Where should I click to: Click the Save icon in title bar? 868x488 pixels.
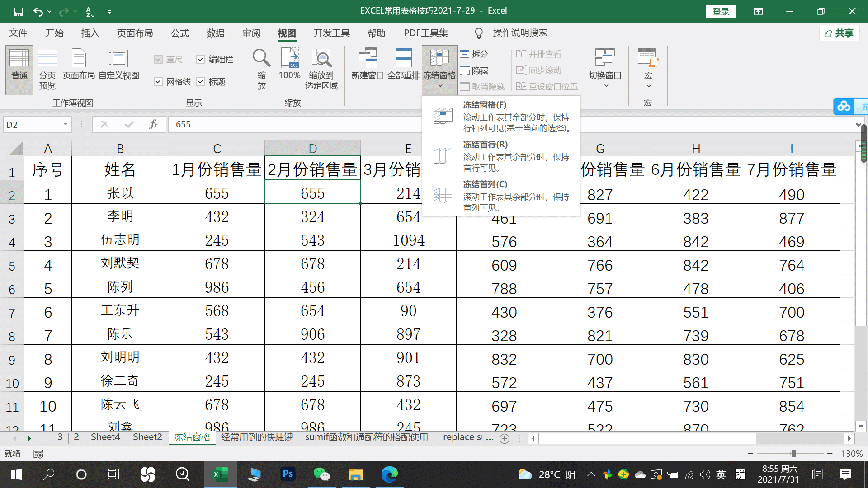(19, 12)
